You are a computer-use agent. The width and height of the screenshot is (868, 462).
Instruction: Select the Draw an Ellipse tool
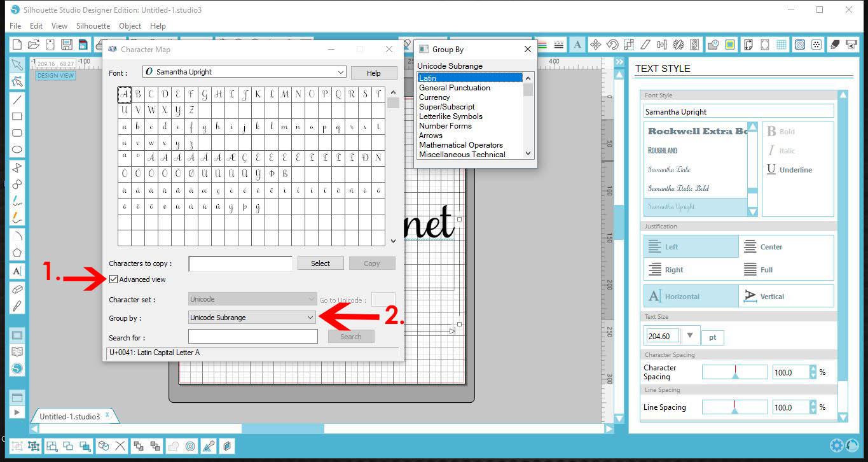[17, 150]
